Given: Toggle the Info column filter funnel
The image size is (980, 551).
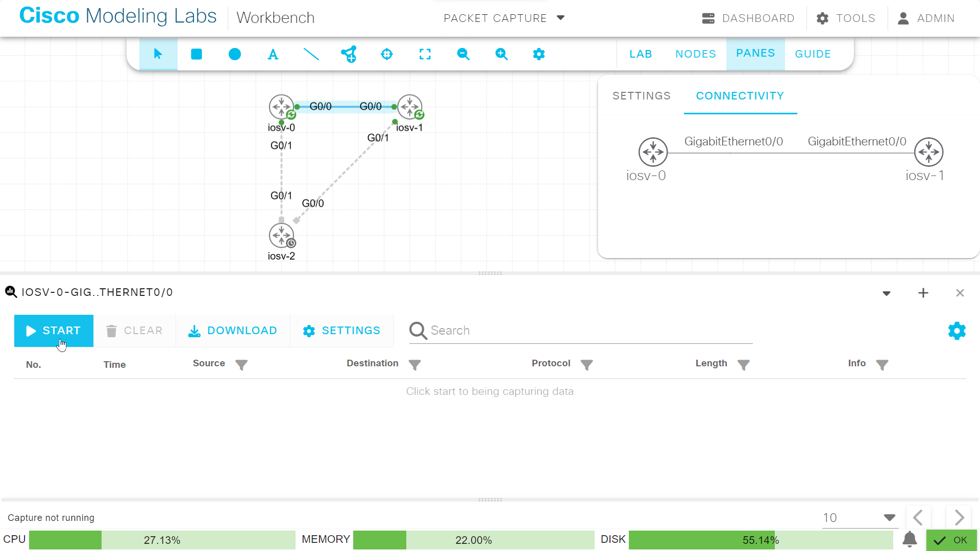Looking at the screenshot, I should [x=883, y=364].
